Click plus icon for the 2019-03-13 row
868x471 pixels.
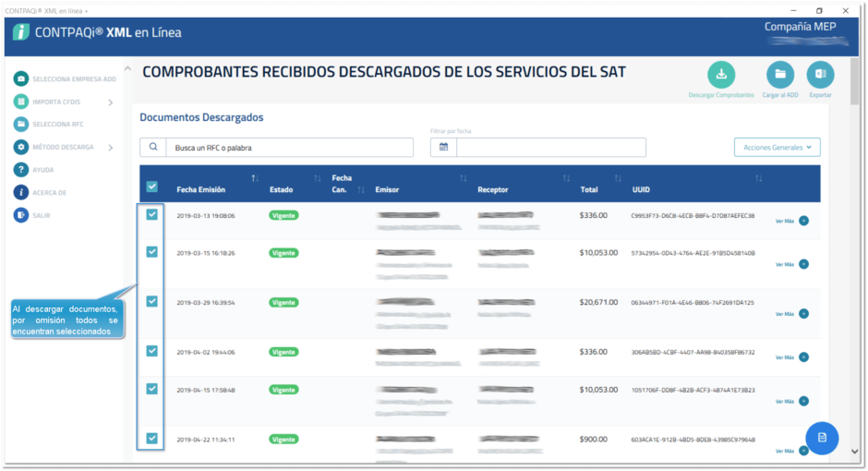[803, 221]
